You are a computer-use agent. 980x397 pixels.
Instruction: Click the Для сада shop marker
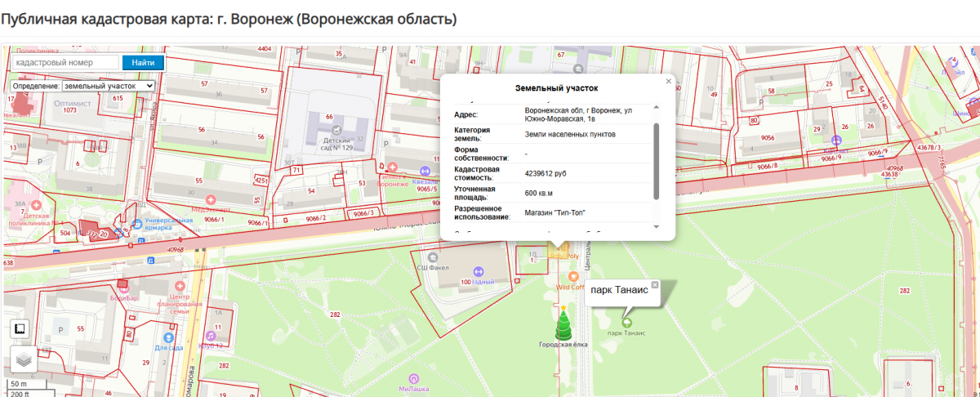click(167, 337)
